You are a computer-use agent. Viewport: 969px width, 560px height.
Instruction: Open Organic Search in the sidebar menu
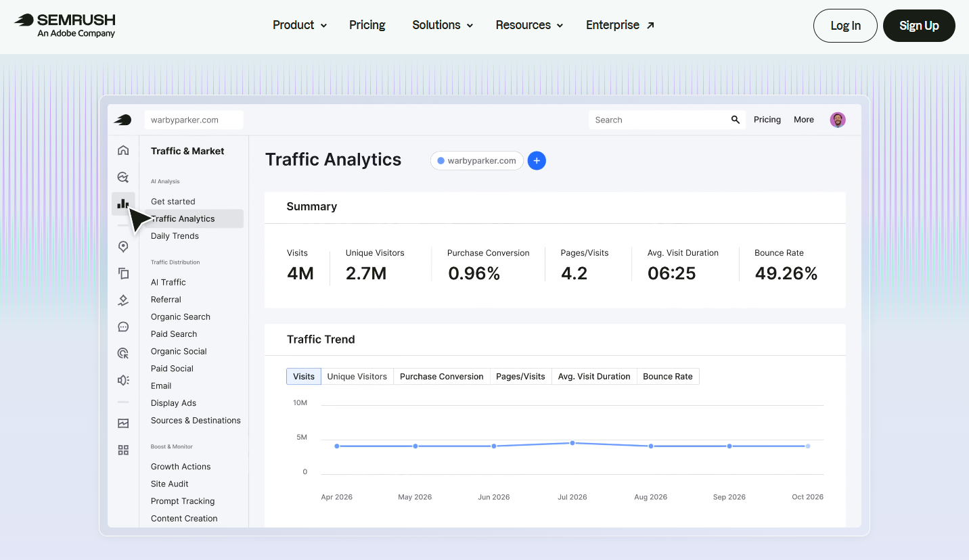[181, 317]
